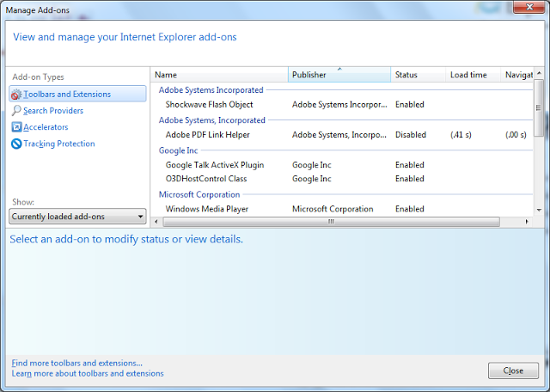
Task: Click the Tracking Protection blocked-circle icon
Action: pyautogui.click(x=16, y=144)
